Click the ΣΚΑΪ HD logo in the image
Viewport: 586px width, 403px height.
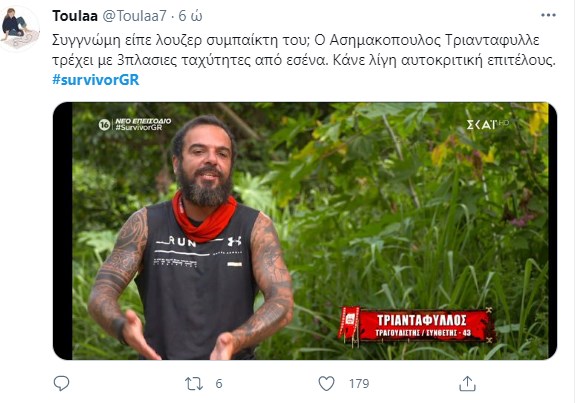pos(487,124)
